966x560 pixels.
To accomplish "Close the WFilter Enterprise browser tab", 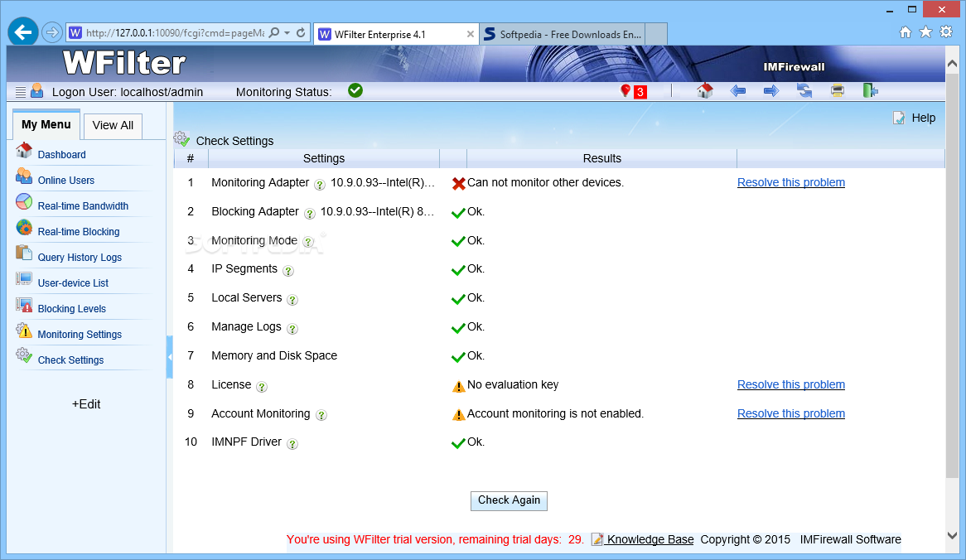I will [470, 35].
